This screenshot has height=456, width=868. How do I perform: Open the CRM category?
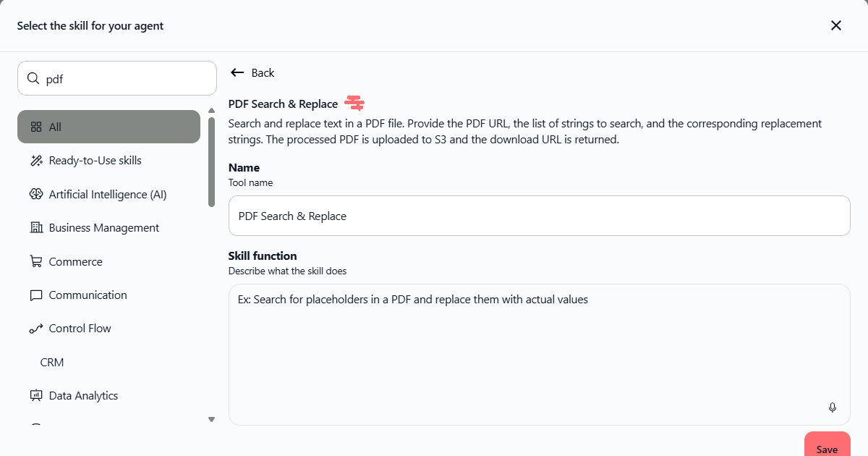(x=52, y=362)
